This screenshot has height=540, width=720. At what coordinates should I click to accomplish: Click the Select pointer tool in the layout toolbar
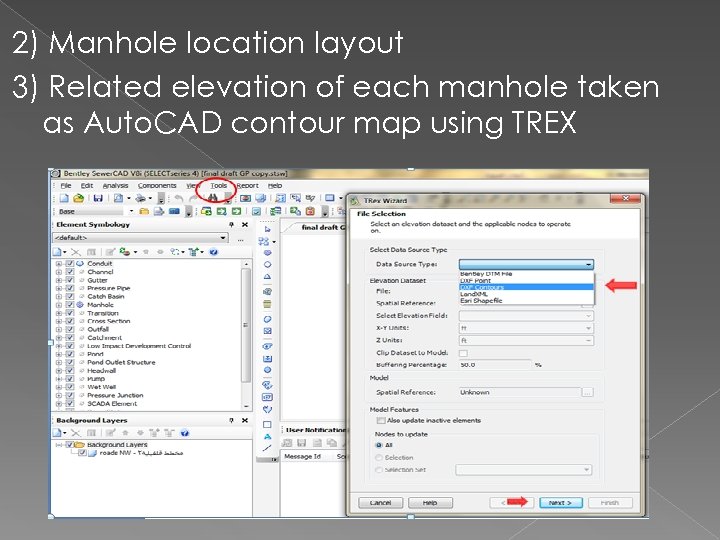tap(268, 229)
